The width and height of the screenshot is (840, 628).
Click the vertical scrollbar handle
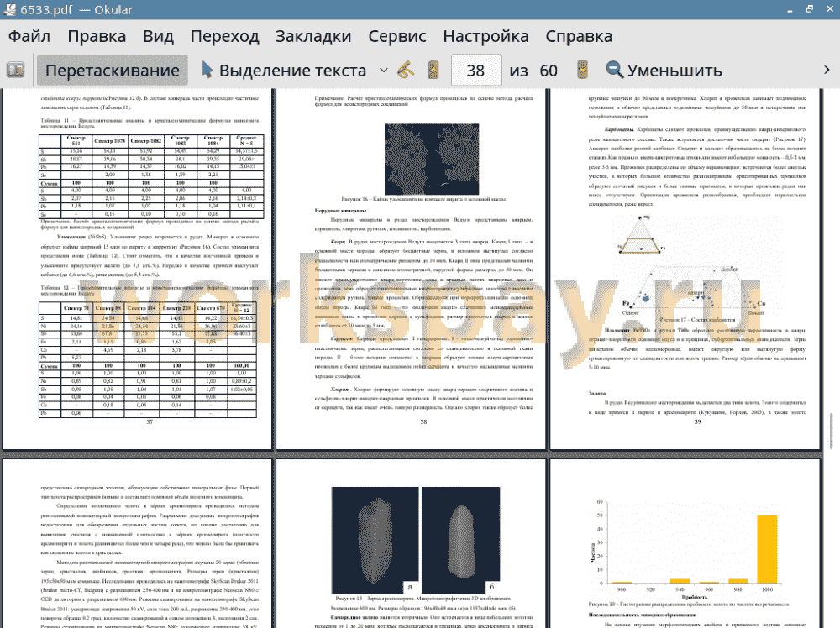coord(832,431)
